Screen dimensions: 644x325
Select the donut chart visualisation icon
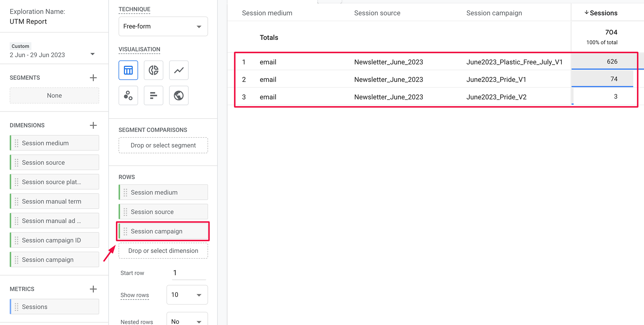point(154,70)
